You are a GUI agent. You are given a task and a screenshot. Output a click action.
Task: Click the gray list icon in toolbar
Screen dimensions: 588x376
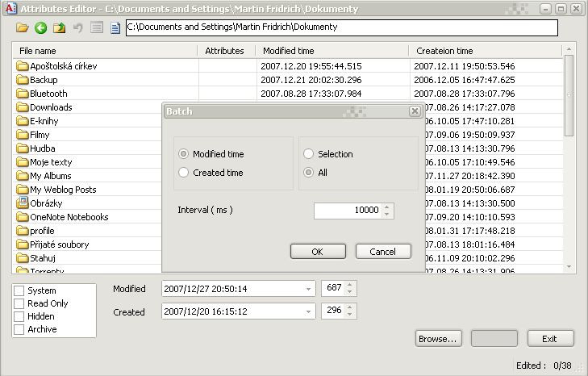pyautogui.click(x=97, y=28)
